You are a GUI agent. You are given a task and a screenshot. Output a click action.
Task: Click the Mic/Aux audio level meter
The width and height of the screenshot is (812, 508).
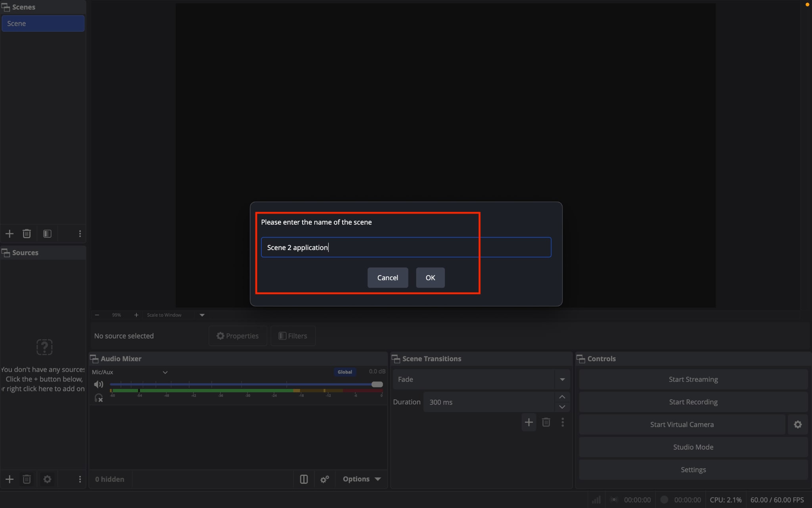[246, 391]
